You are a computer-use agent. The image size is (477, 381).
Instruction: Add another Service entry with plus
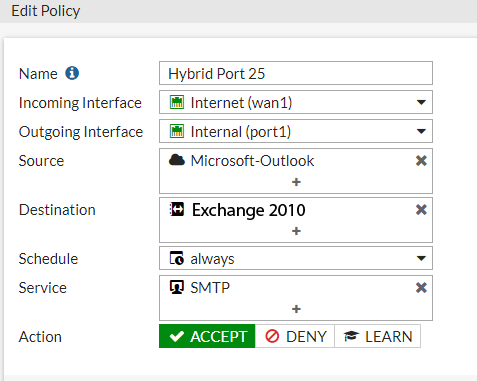pos(296,309)
